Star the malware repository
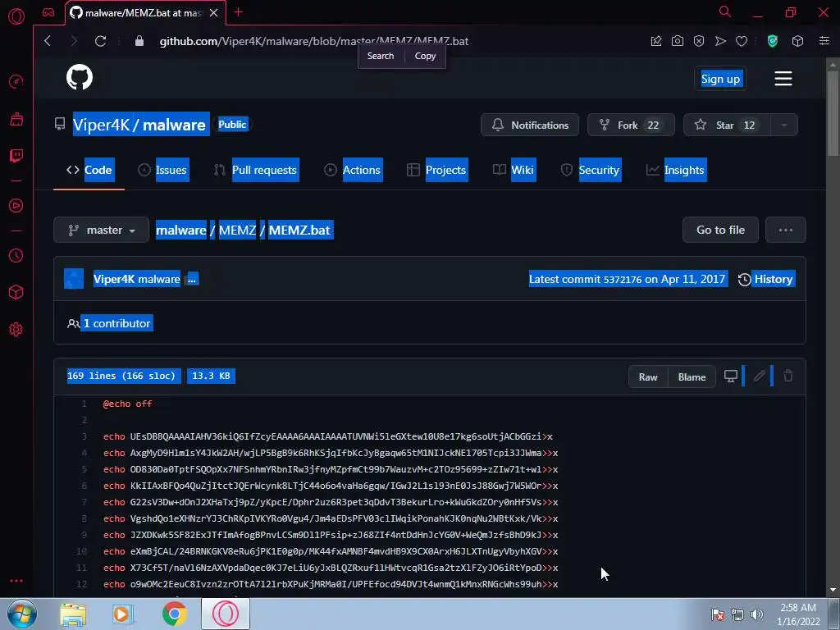The image size is (840, 630). pos(727,125)
